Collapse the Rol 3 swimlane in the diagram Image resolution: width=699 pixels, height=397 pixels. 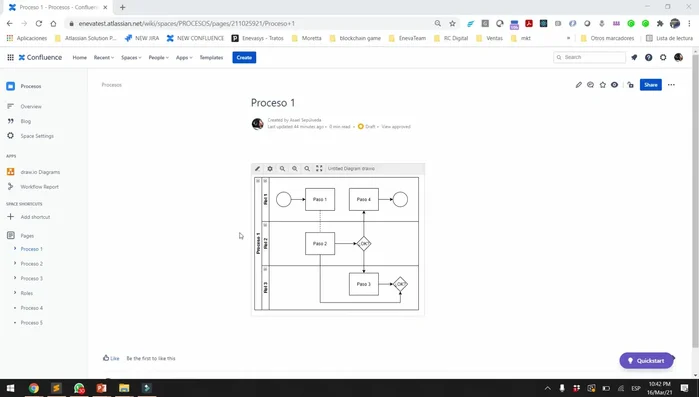point(265,269)
